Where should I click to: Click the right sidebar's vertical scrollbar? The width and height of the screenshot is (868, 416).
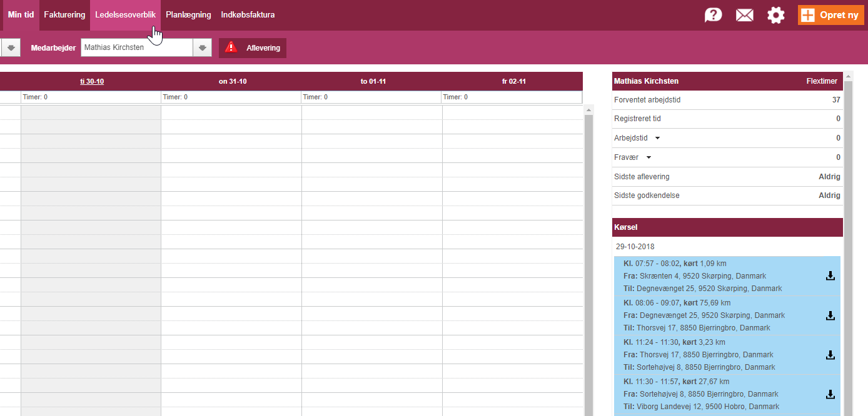point(848,244)
